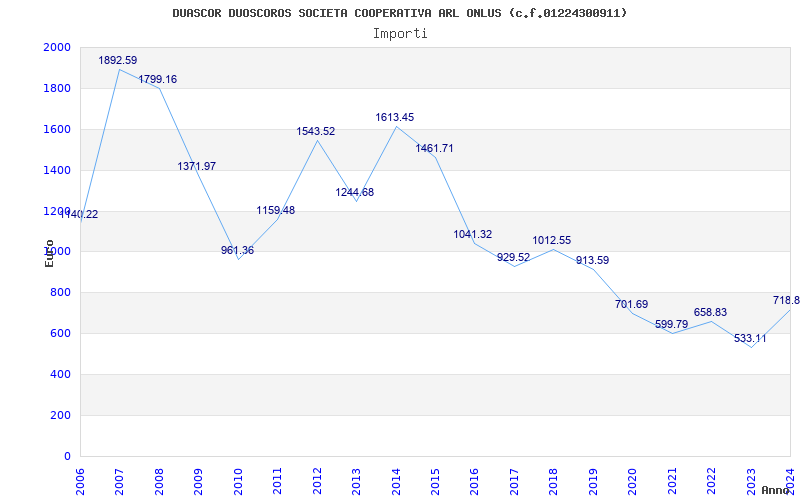The height and width of the screenshot is (500, 800).
Task: Click the 200 y-axis tick label
Action: tap(60, 415)
